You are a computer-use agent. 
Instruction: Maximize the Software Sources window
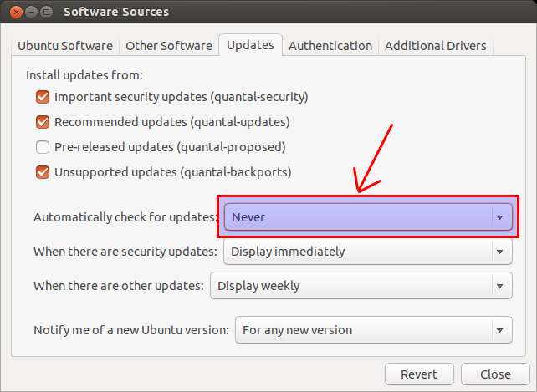coord(44,12)
